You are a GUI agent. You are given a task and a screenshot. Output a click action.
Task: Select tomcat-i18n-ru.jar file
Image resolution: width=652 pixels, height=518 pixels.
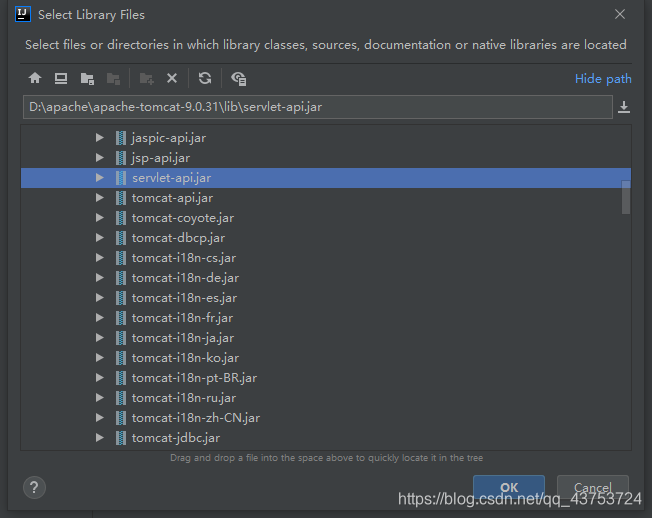coord(183,397)
